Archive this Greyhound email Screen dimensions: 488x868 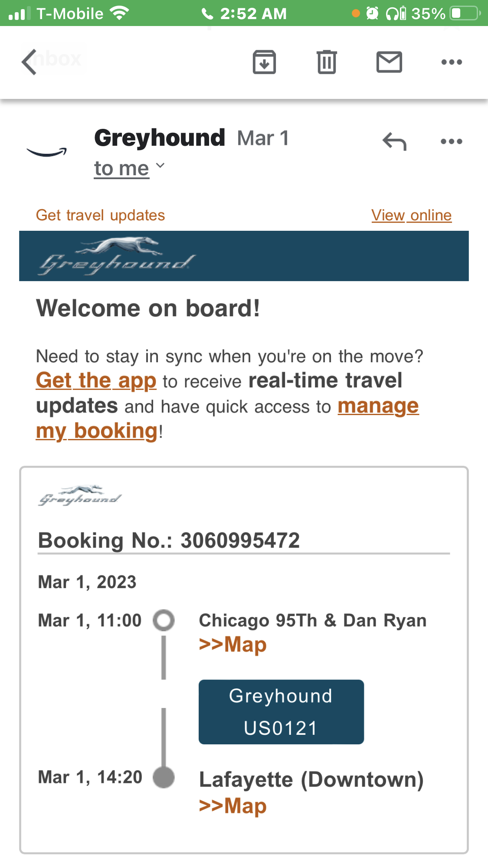coord(264,62)
